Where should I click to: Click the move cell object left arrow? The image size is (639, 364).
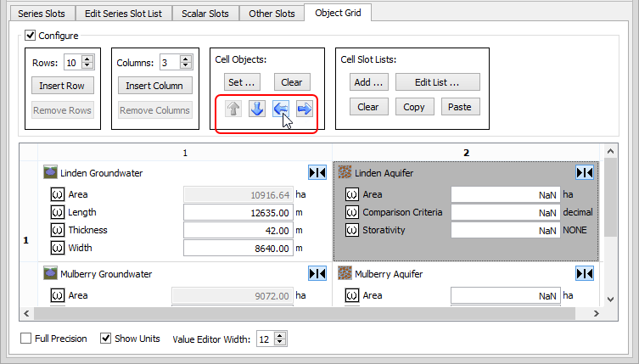pos(282,109)
